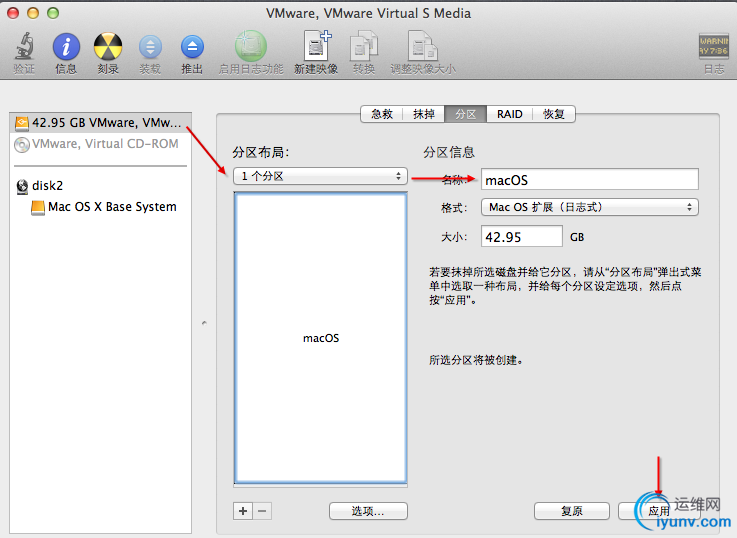Select VMware Virtual CD-ROM entry

[101, 144]
